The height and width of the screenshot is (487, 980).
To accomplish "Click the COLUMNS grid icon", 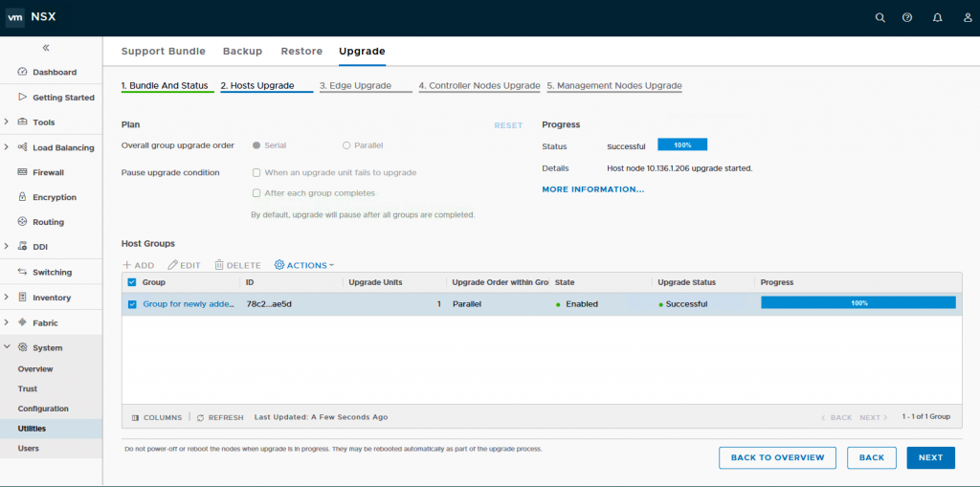I will pos(136,417).
